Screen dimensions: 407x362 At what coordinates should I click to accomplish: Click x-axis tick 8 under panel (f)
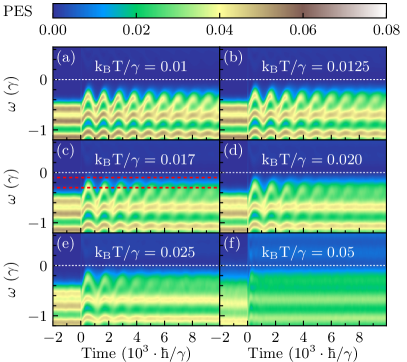tap(359, 338)
